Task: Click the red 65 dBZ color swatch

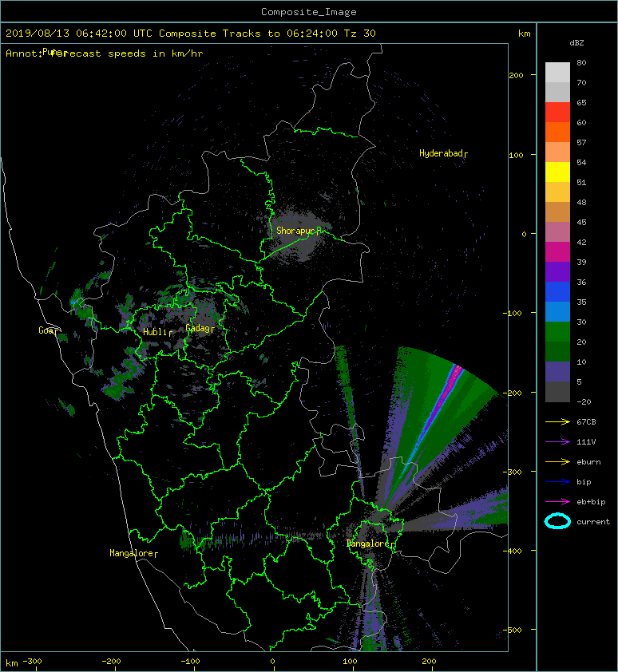Action: (557, 112)
